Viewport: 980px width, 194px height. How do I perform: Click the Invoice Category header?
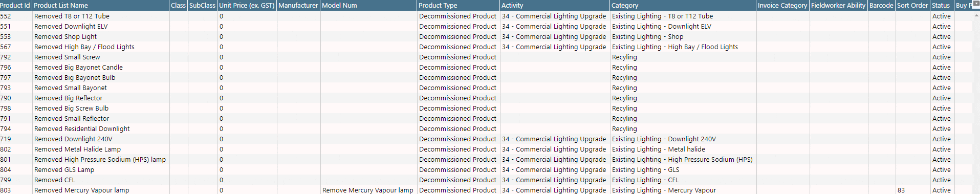(783, 5)
